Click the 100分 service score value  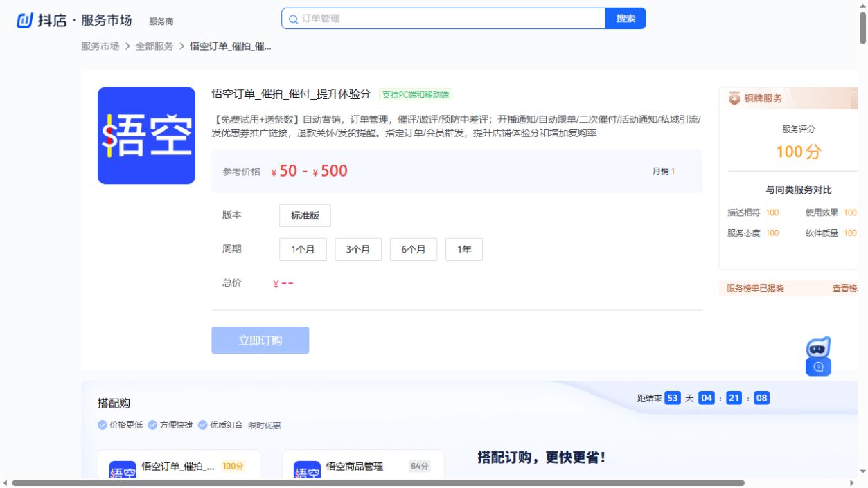point(799,152)
